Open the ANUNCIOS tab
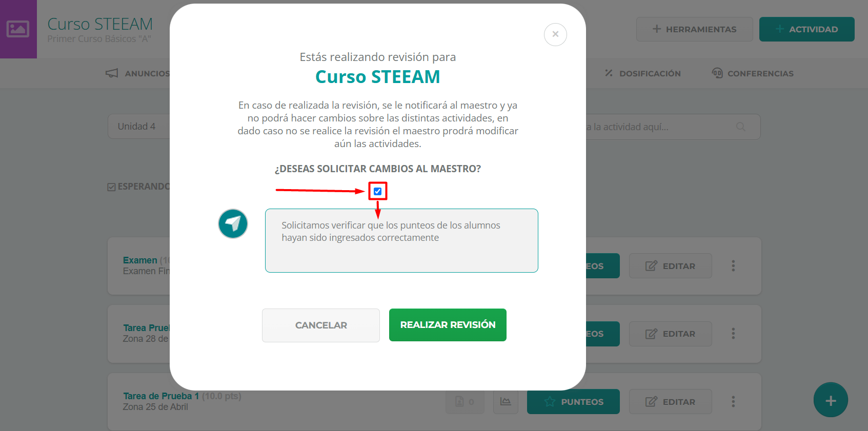This screenshot has height=431, width=868. pos(137,73)
